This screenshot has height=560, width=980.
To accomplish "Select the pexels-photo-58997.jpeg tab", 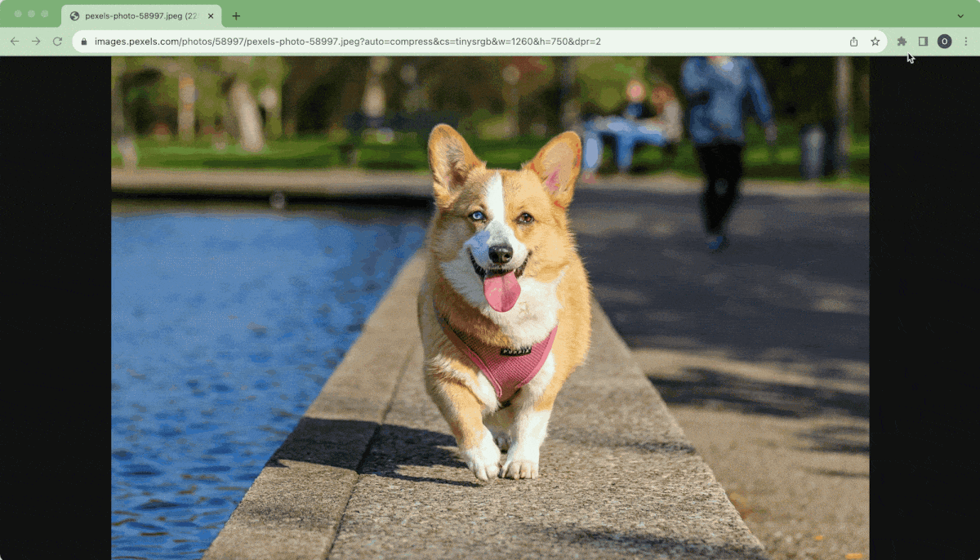I will click(135, 16).
